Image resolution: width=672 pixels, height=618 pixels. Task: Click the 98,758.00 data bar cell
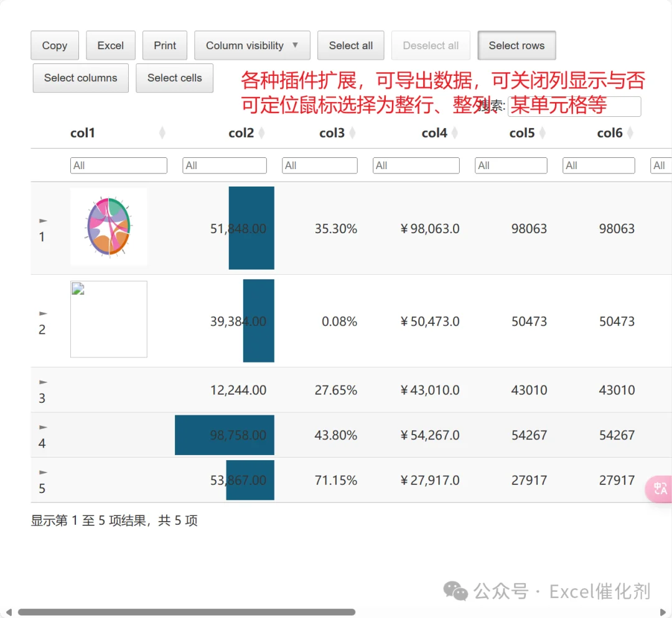point(225,435)
